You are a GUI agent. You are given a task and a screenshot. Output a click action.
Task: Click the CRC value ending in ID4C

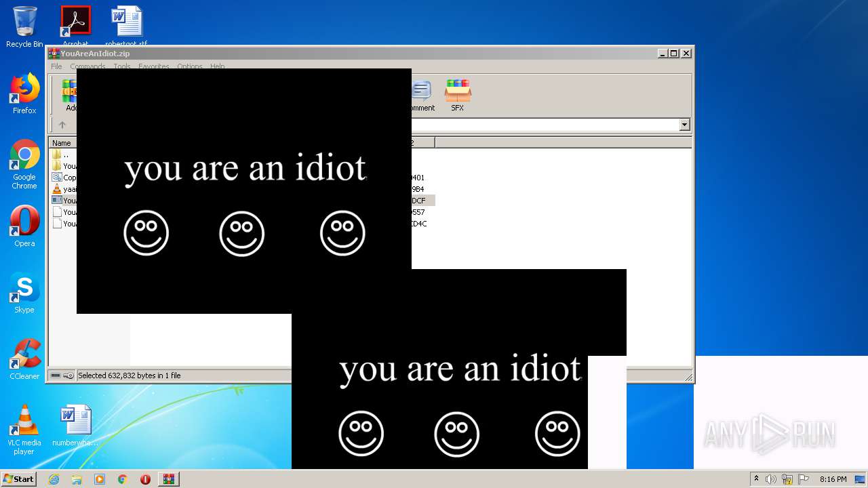point(419,224)
